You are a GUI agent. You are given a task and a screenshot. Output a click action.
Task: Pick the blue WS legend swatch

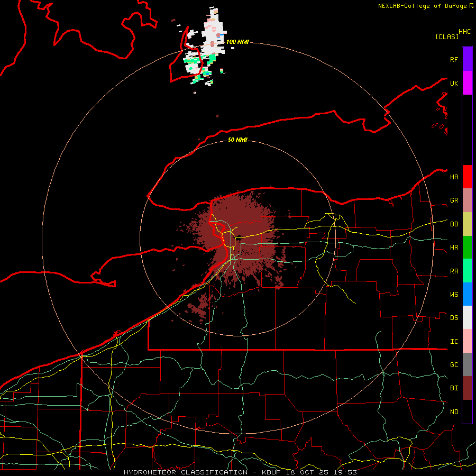[467, 294]
